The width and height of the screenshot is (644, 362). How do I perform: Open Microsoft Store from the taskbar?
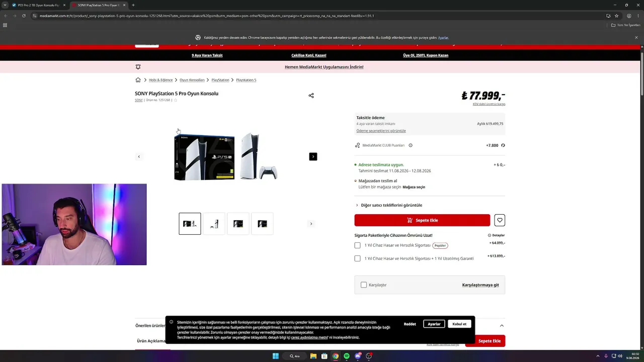click(x=325, y=356)
